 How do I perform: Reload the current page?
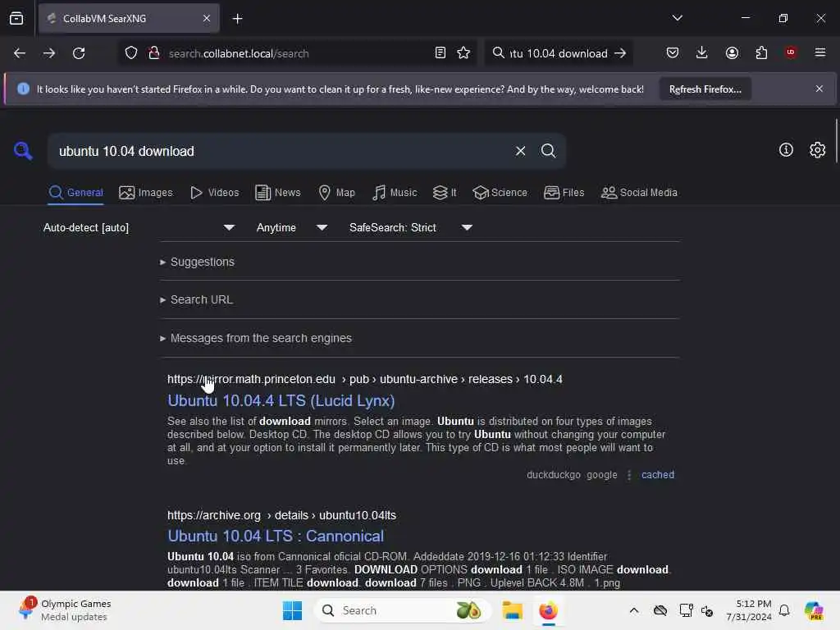[x=79, y=53]
